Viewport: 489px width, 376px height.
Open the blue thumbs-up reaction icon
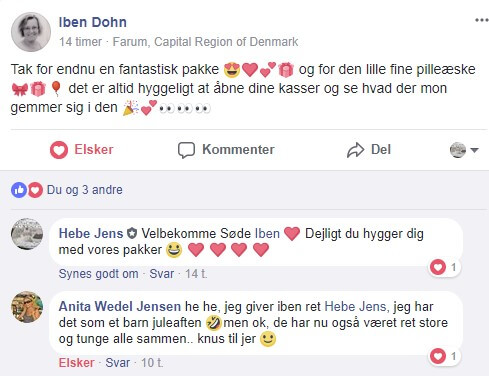19,190
